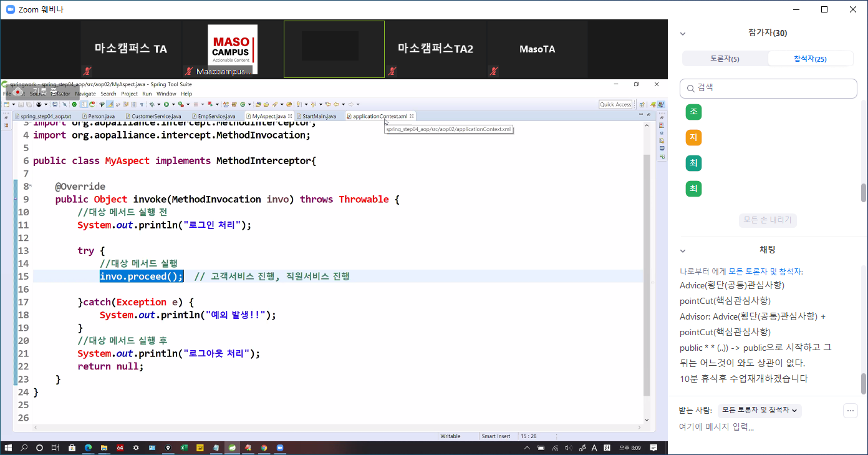
Task: Click the Debug bug icon in toolbar
Action: click(152, 104)
